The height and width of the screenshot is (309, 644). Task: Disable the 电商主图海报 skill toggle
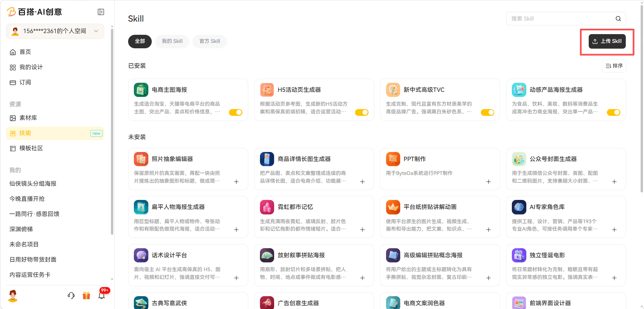pyautogui.click(x=236, y=112)
